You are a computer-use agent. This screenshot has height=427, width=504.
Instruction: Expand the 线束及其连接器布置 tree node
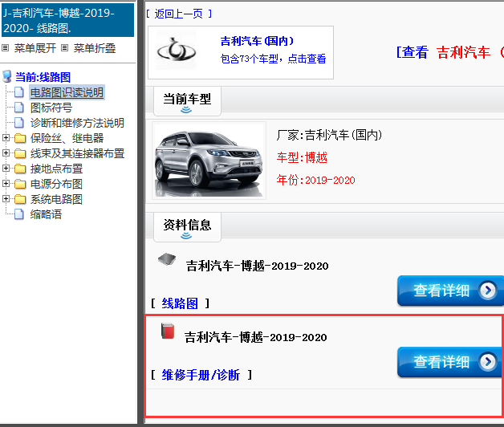(x=6, y=152)
